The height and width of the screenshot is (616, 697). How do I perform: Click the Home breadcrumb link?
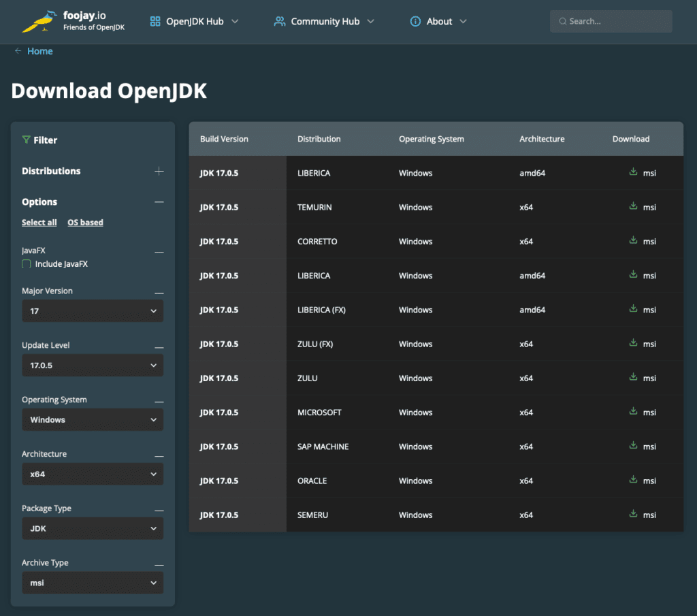click(x=40, y=51)
